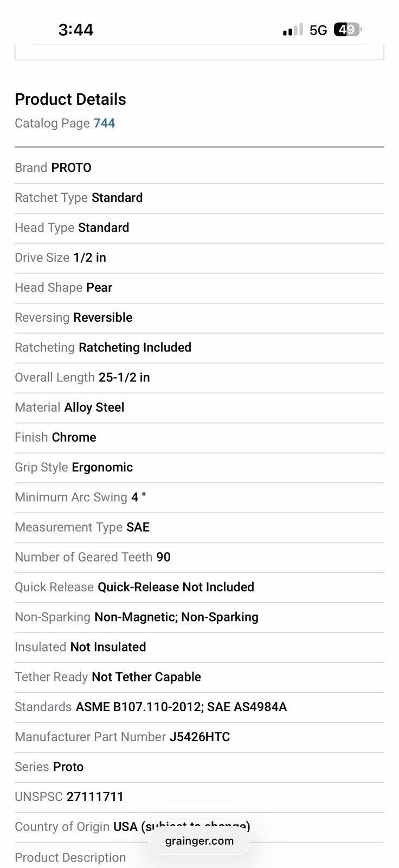Tap the Minimum Arc Swing 4° row
The width and height of the screenshot is (399, 868).
pyautogui.click(x=200, y=497)
